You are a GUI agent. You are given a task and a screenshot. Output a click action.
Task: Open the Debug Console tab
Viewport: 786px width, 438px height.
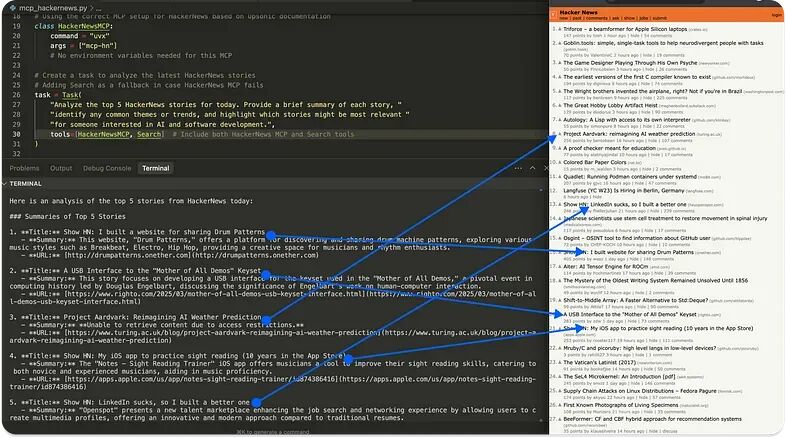(107, 168)
